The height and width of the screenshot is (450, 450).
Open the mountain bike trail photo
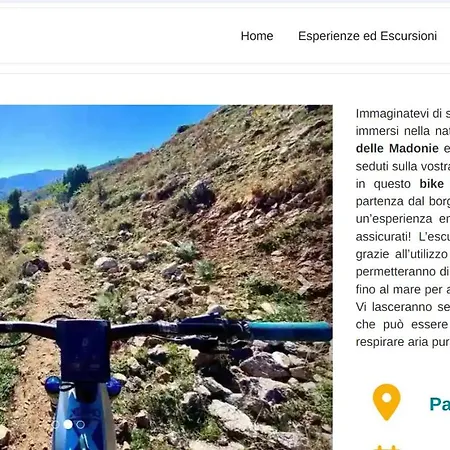click(166, 277)
